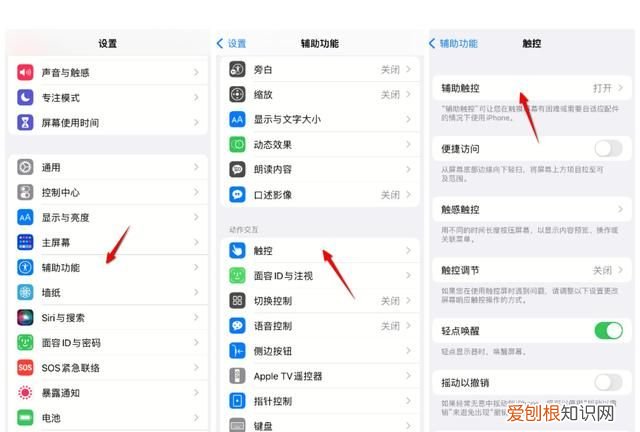Tap the 面容ID与密码 face icon

[x=25, y=343]
